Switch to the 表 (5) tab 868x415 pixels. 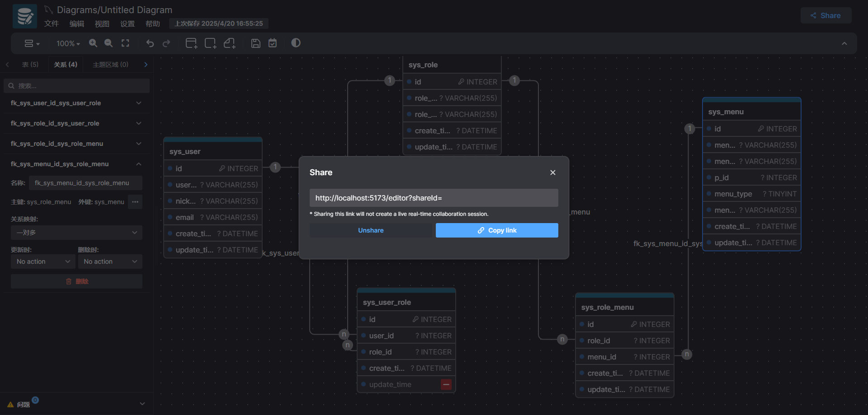(x=30, y=65)
